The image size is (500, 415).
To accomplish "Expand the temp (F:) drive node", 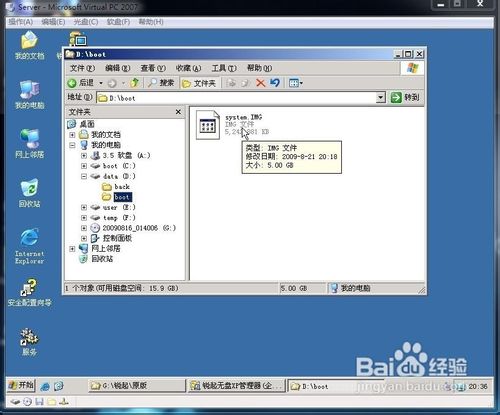I will (84, 218).
